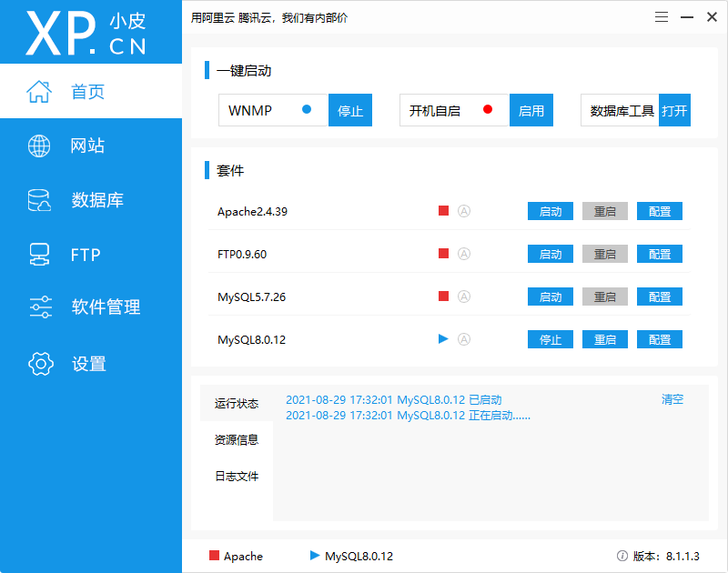The height and width of the screenshot is (573, 728).
Task: Toggle the auto-start A icon for Apache2.4.39
Action: point(464,211)
